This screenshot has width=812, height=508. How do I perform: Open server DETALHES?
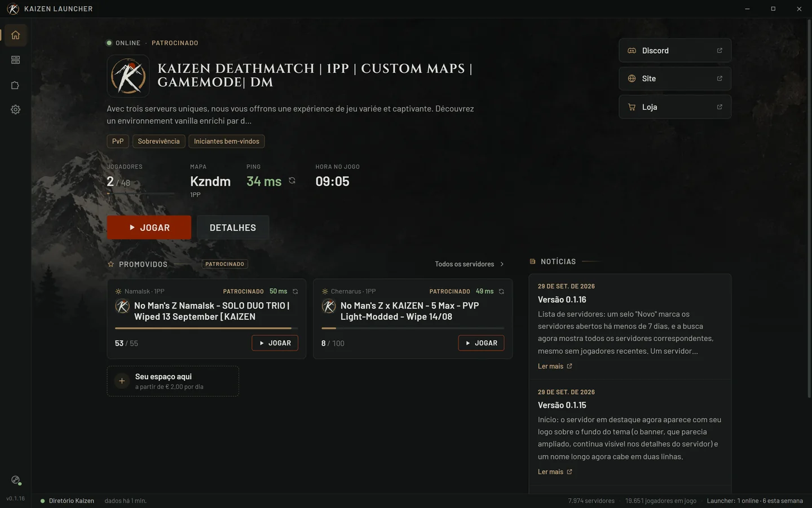(233, 227)
